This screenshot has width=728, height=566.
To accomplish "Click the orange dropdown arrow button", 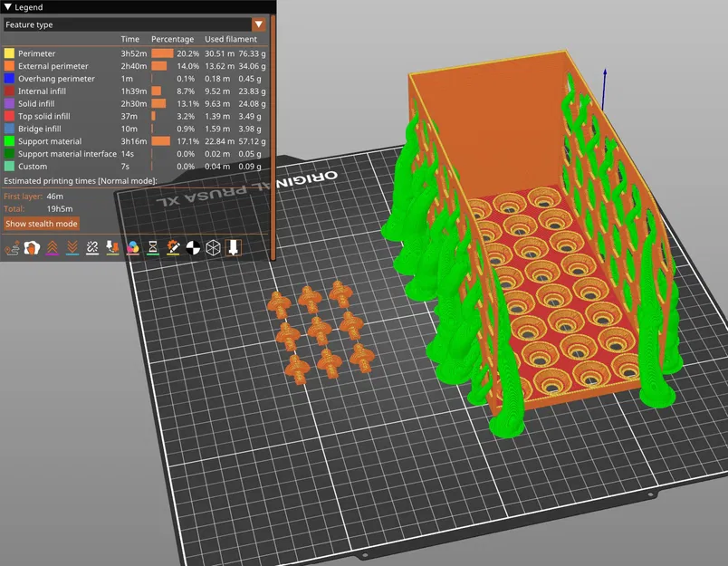I will pyautogui.click(x=259, y=24).
